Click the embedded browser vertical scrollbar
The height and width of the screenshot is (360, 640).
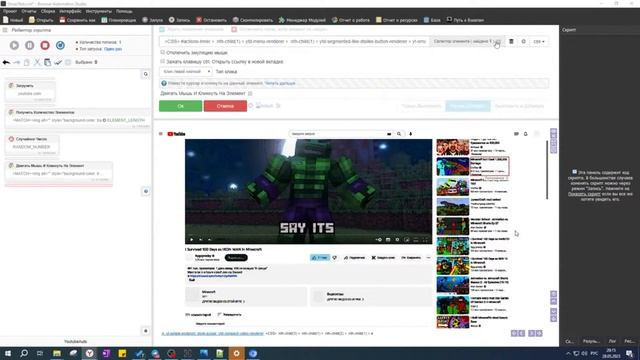coord(547,169)
